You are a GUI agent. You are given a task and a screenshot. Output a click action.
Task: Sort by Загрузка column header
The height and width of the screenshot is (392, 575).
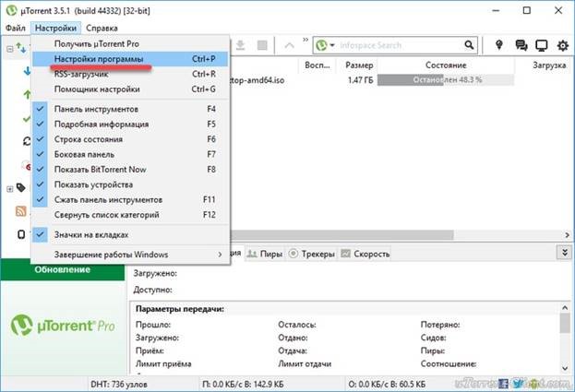pyautogui.click(x=549, y=65)
